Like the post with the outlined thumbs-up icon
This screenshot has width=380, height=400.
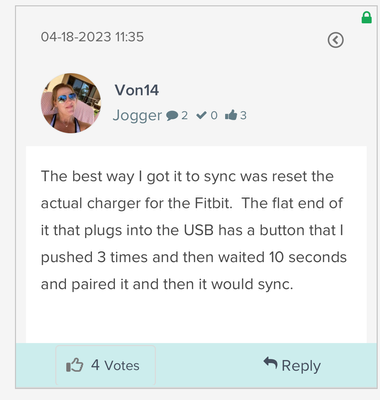tap(74, 365)
